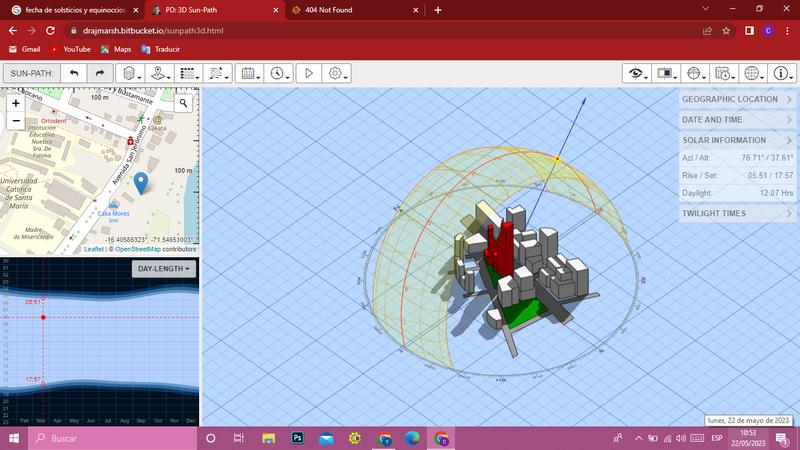Open the Traducir bookmark
Image resolution: width=800 pixels, height=450 pixels.
160,49
